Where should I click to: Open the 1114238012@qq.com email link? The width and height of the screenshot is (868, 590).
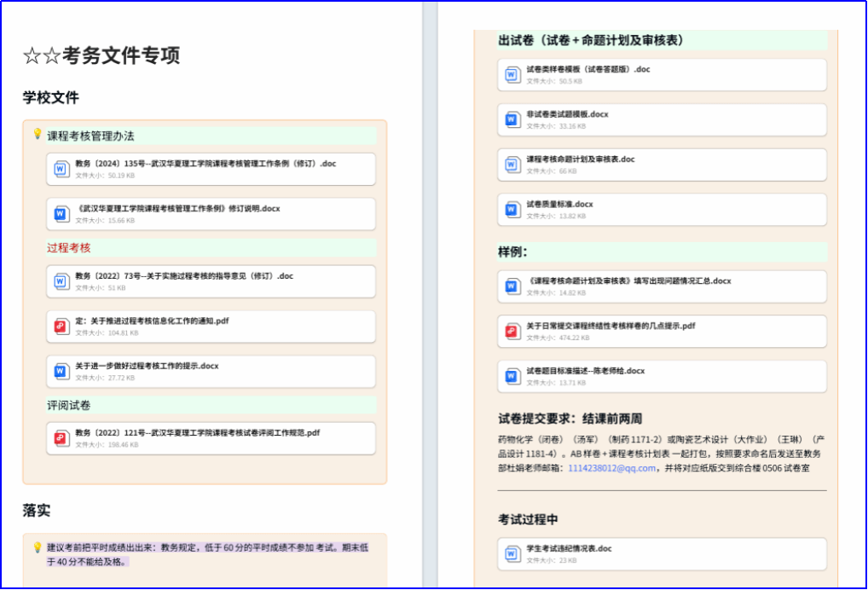(x=611, y=468)
